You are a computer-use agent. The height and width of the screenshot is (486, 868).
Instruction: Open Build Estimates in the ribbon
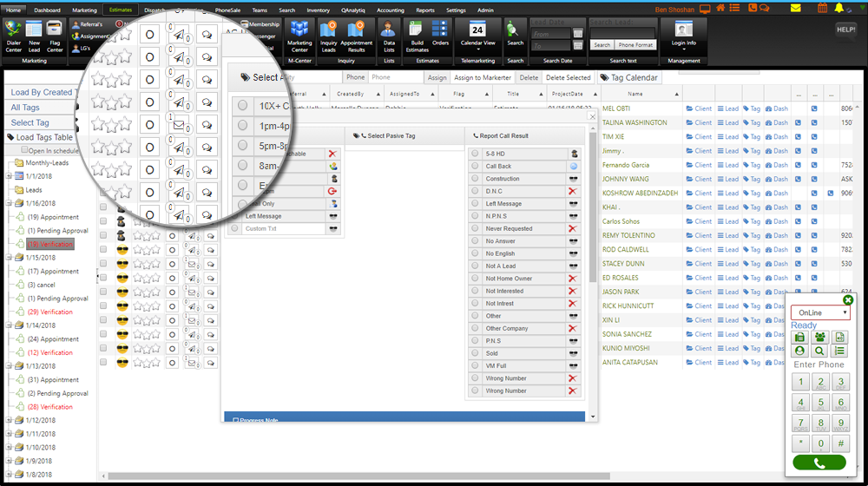click(417, 35)
